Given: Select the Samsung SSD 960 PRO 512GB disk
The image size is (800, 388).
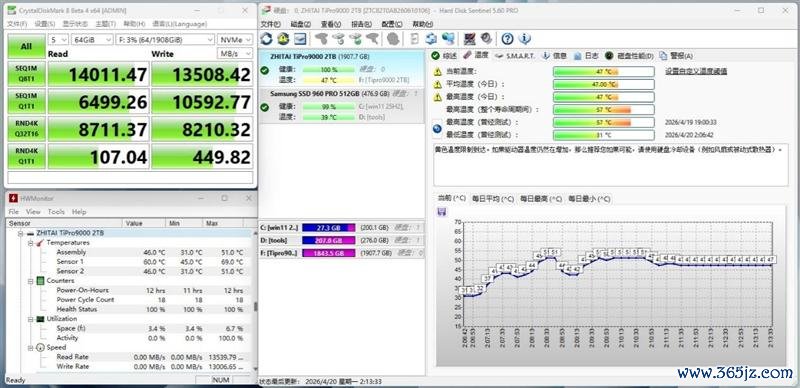Looking at the screenshot, I should 341,106.
